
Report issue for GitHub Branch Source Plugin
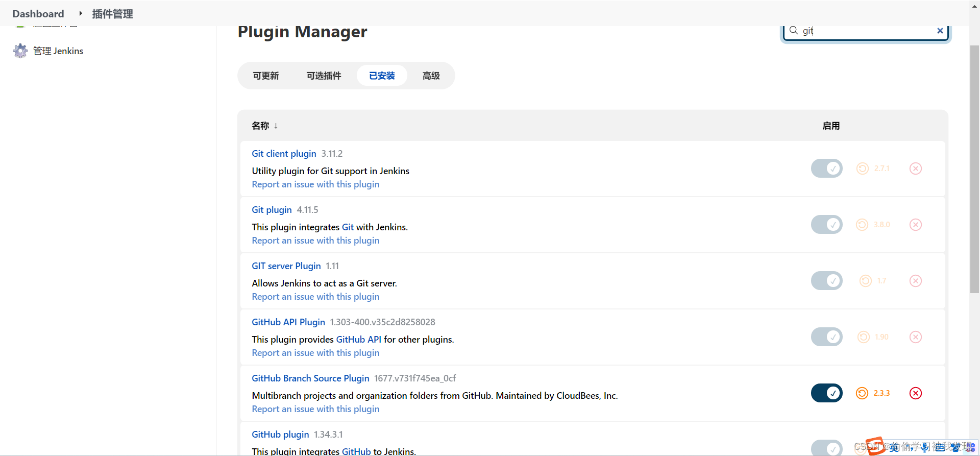click(x=315, y=409)
